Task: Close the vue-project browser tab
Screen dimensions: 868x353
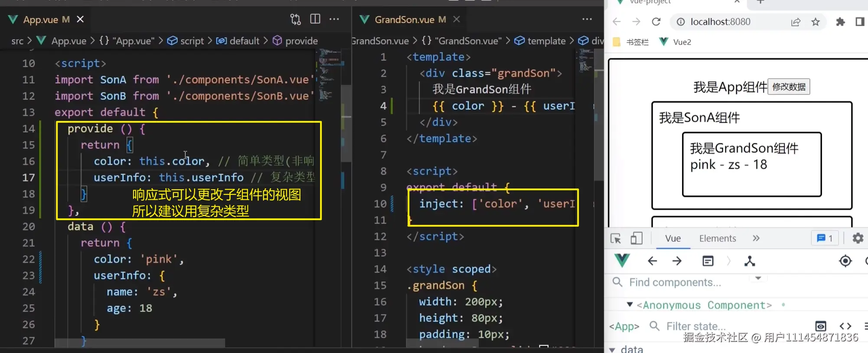Action: (737, 2)
